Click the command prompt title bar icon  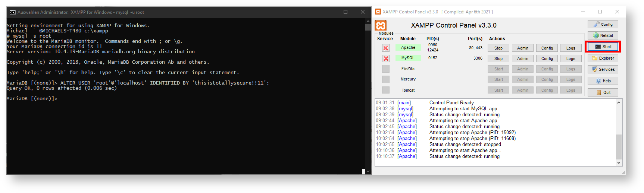(x=12, y=12)
